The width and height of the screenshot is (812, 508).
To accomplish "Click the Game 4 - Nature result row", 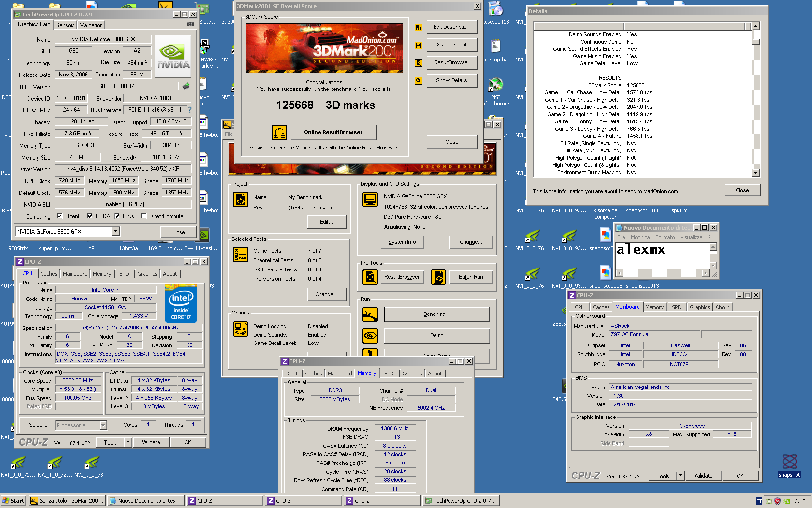I will point(597,136).
